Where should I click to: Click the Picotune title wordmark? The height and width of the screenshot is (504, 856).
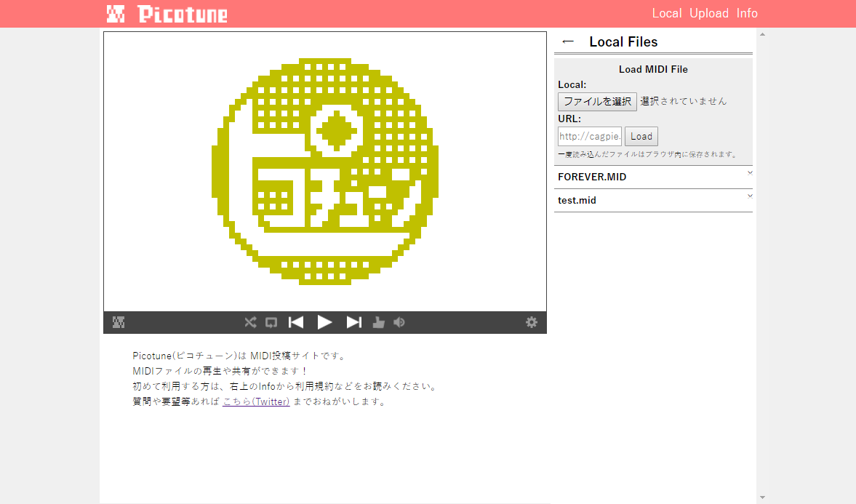pos(183,15)
